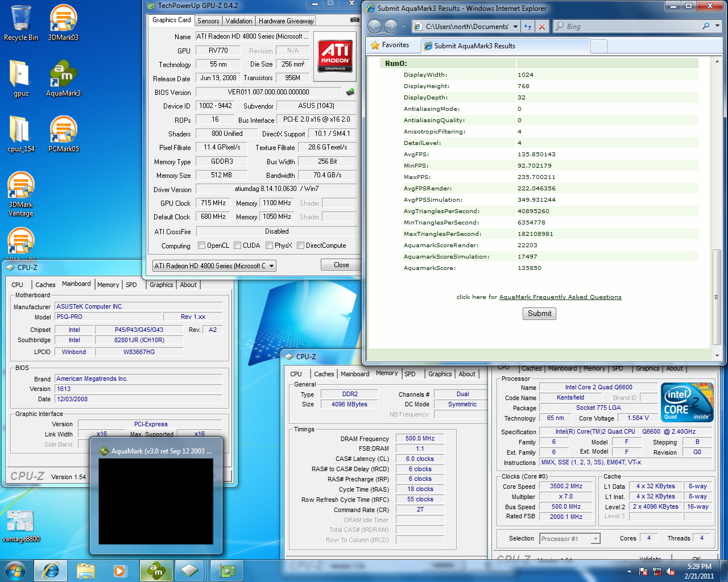Launch the 3DMark Vantage desktop shortcut
The height and width of the screenshot is (582, 728).
click(21, 194)
